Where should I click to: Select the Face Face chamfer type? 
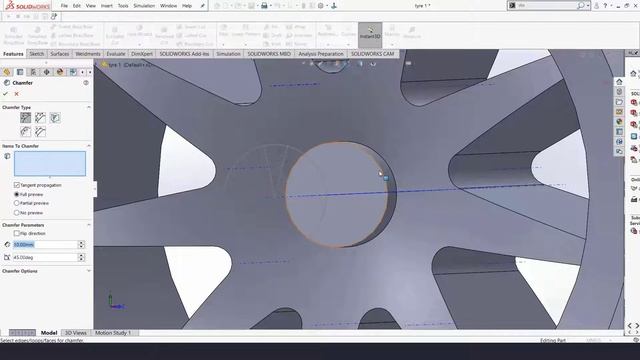coord(40,131)
